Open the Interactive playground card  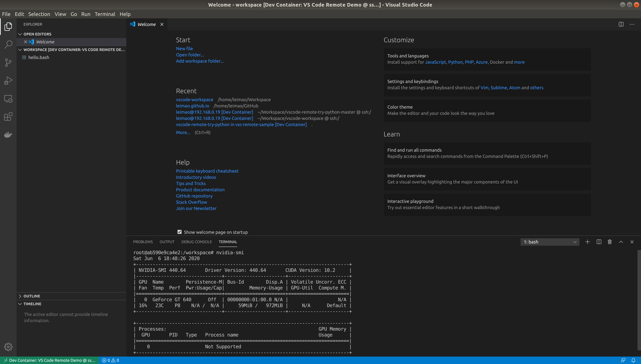coord(487,205)
